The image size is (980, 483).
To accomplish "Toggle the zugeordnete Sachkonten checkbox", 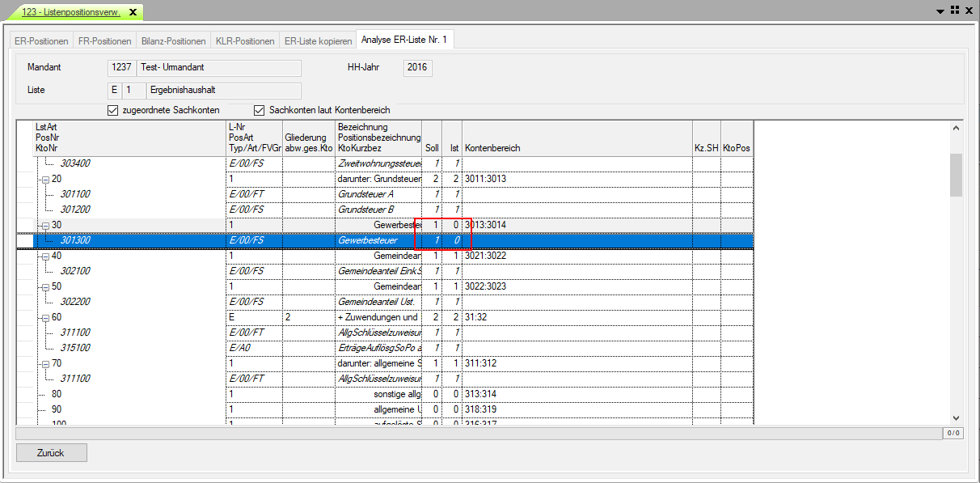I will tap(112, 110).
